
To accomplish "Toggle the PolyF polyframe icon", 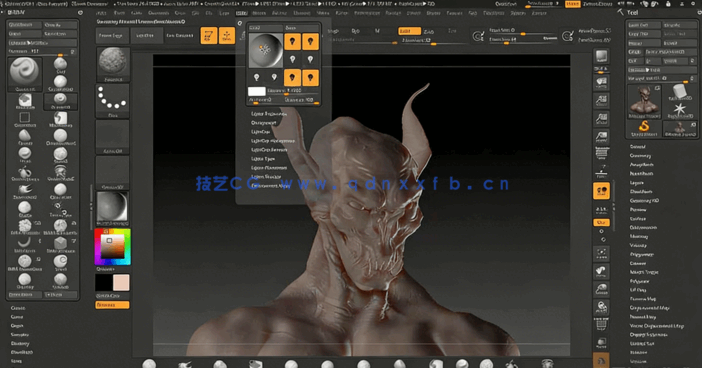I will click(x=601, y=325).
